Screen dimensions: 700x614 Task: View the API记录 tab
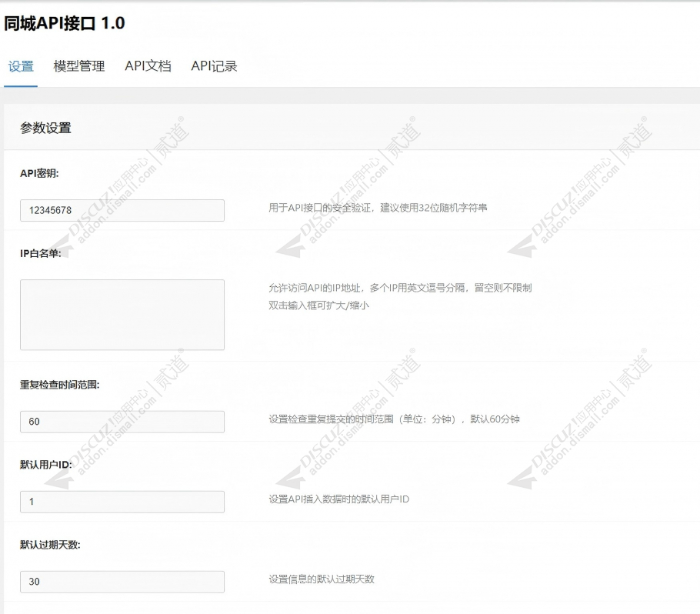214,66
